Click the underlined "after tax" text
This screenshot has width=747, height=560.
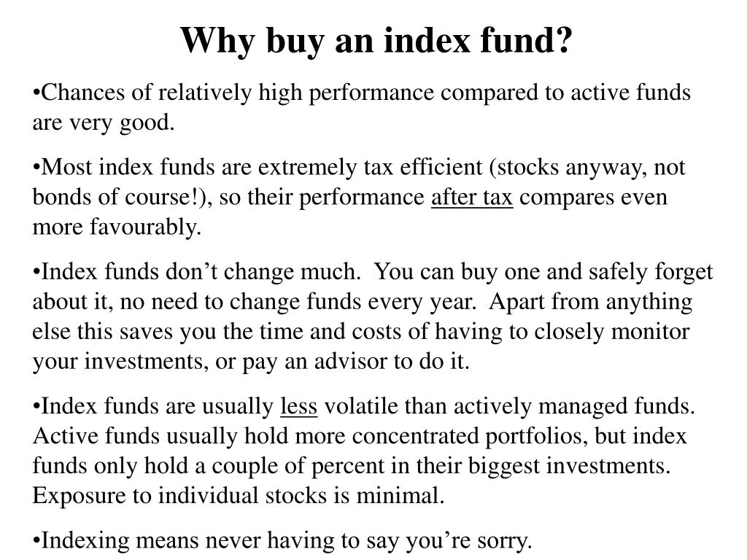tap(472, 197)
